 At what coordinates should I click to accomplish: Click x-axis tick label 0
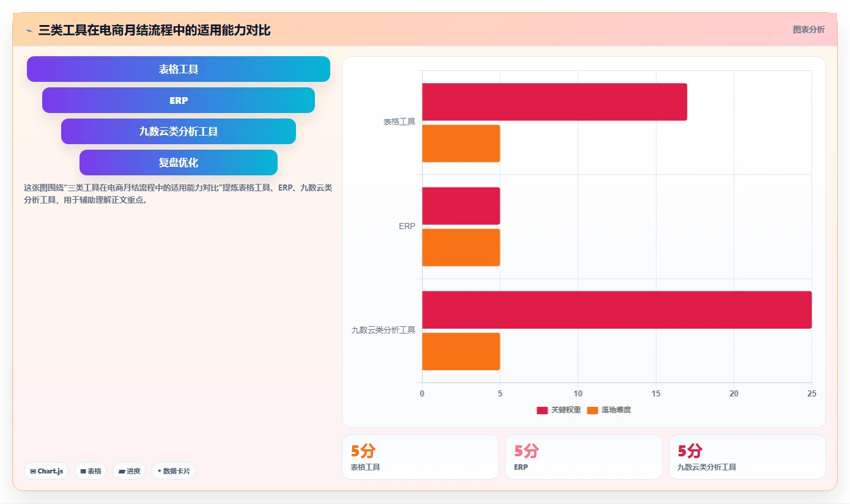422,394
